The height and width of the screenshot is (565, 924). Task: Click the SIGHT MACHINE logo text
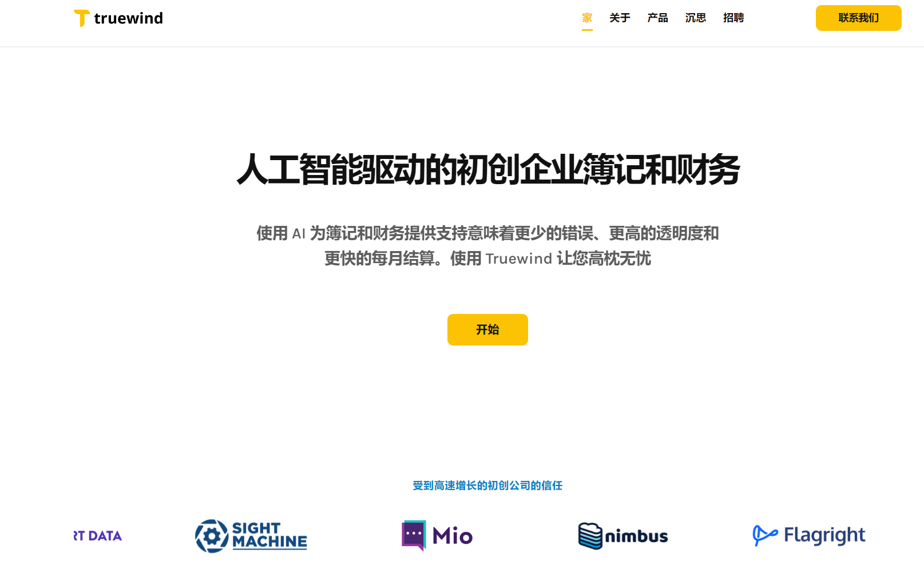[269, 535]
